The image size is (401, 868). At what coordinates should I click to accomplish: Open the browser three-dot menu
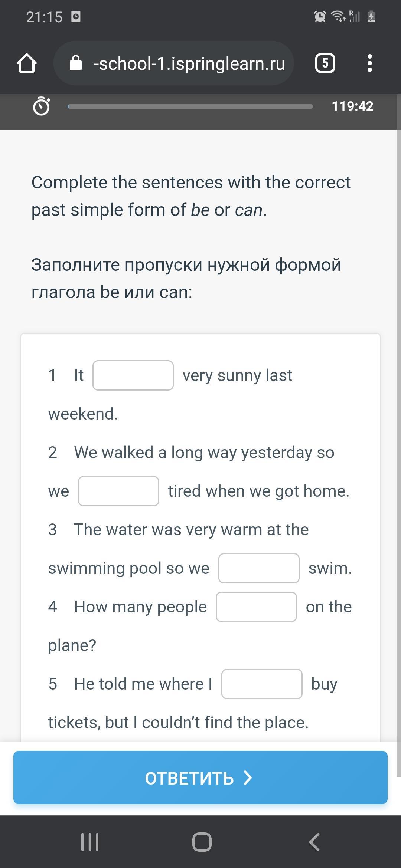coord(369,63)
